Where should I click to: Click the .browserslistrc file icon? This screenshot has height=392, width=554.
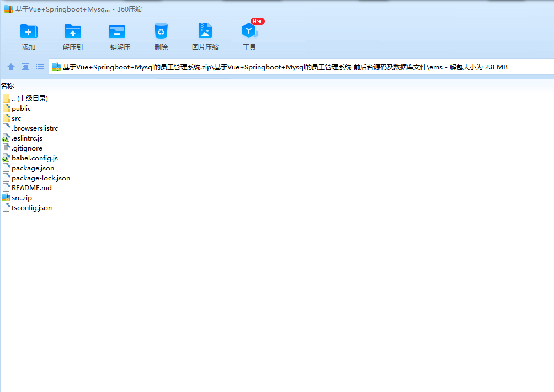point(6,128)
